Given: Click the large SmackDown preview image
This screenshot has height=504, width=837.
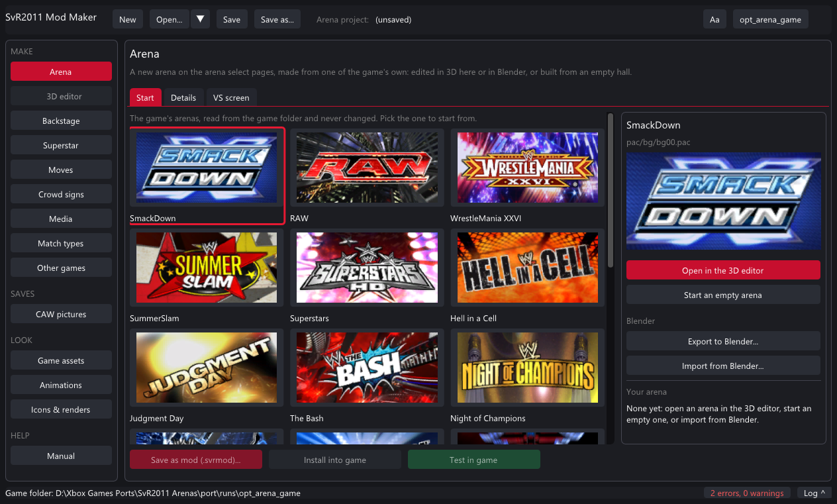Looking at the screenshot, I should tap(723, 201).
